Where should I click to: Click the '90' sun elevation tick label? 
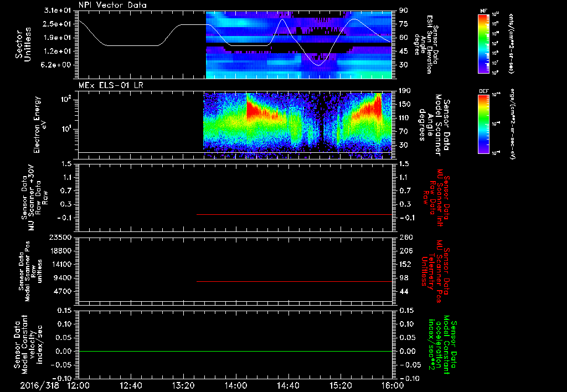point(404,11)
